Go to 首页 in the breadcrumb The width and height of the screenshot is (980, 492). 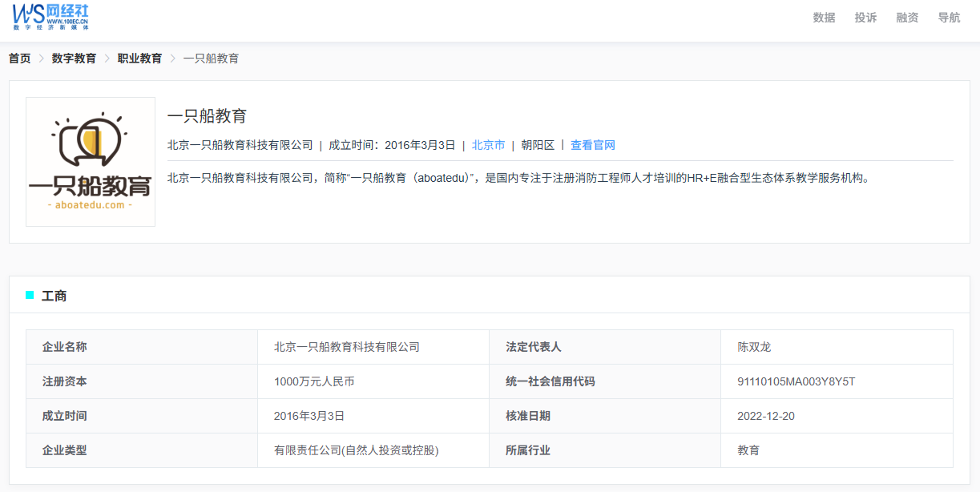20,58
